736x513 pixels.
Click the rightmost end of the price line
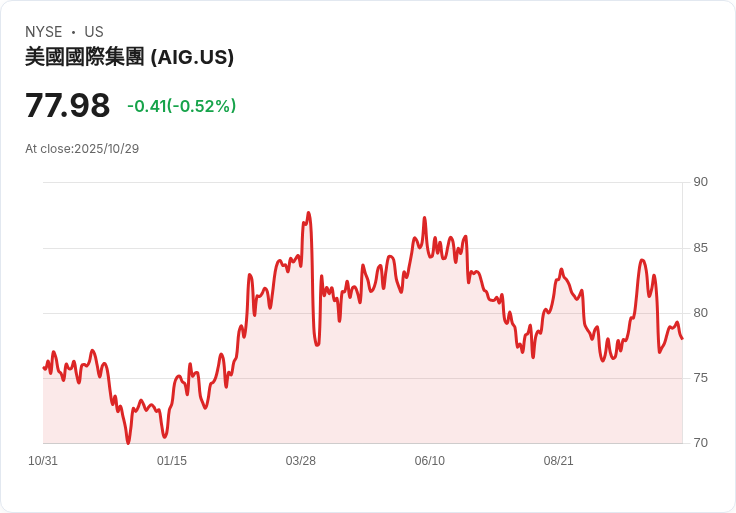click(682, 338)
